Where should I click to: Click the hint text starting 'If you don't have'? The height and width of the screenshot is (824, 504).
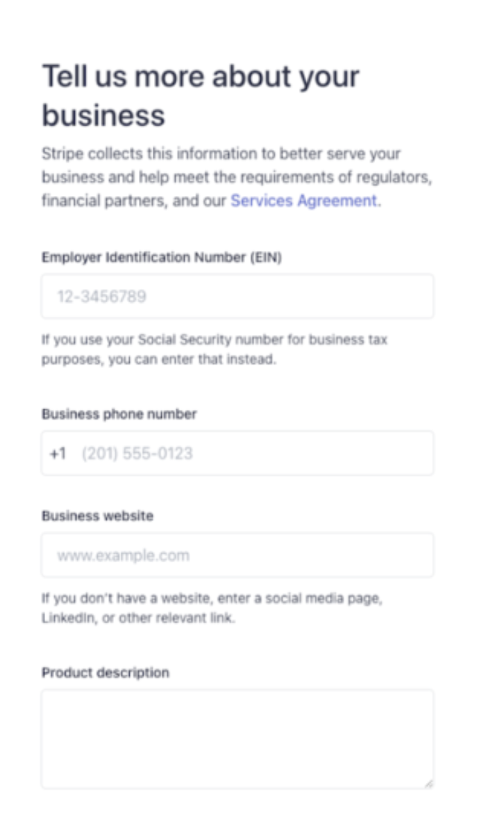click(212, 607)
